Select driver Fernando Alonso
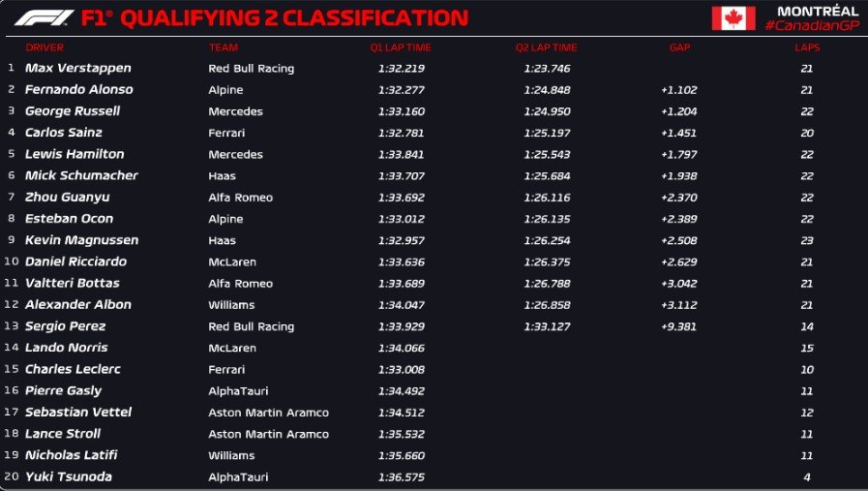The width and height of the screenshot is (868, 491). point(78,90)
